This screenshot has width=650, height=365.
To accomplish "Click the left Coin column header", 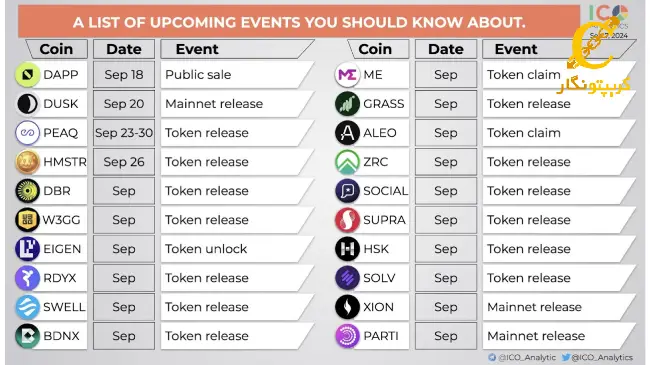I will [x=56, y=49].
